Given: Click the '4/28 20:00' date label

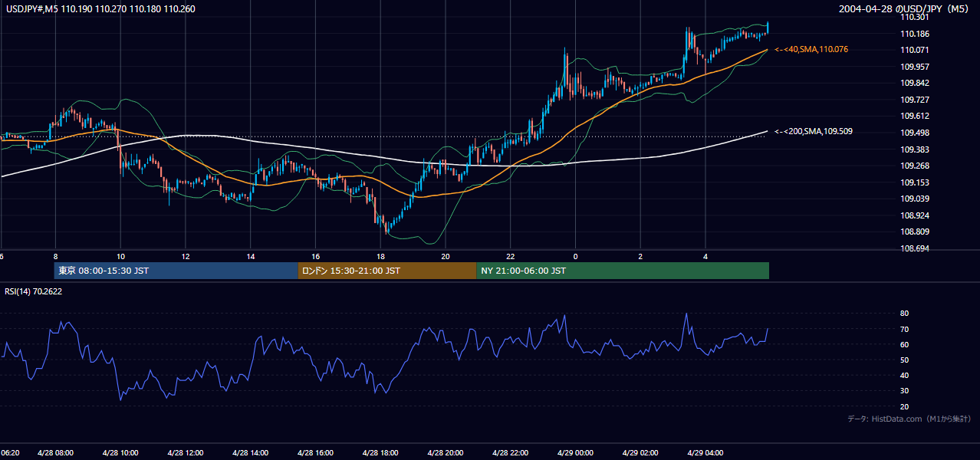Looking at the screenshot, I should point(446,453).
